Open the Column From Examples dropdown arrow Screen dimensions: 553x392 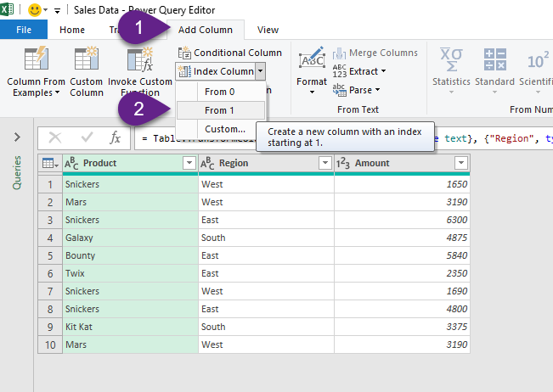click(x=58, y=92)
